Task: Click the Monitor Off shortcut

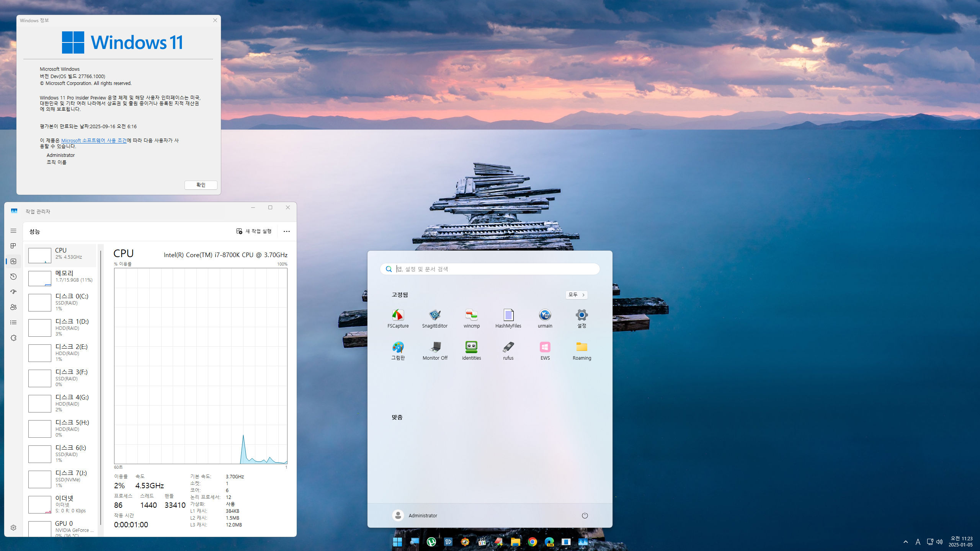Action: coord(434,350)
